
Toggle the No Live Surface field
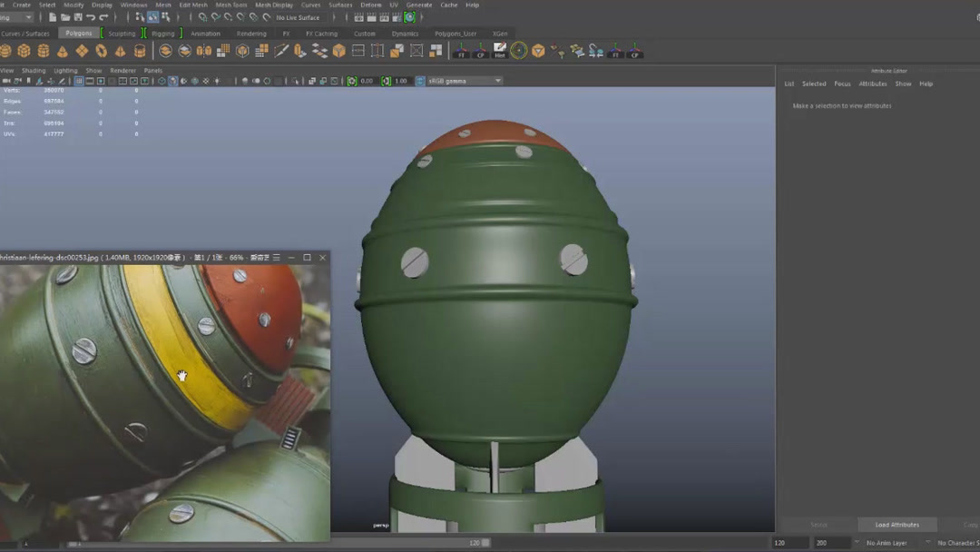298,17
